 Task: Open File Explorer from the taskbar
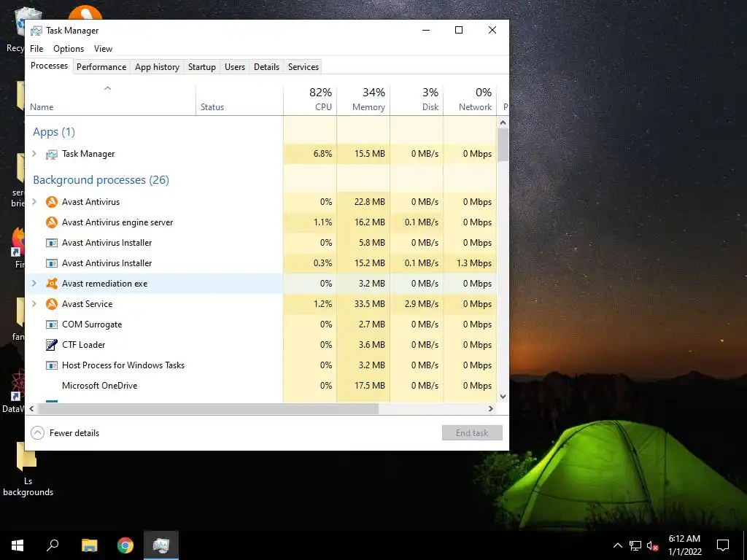pos(89,545)
